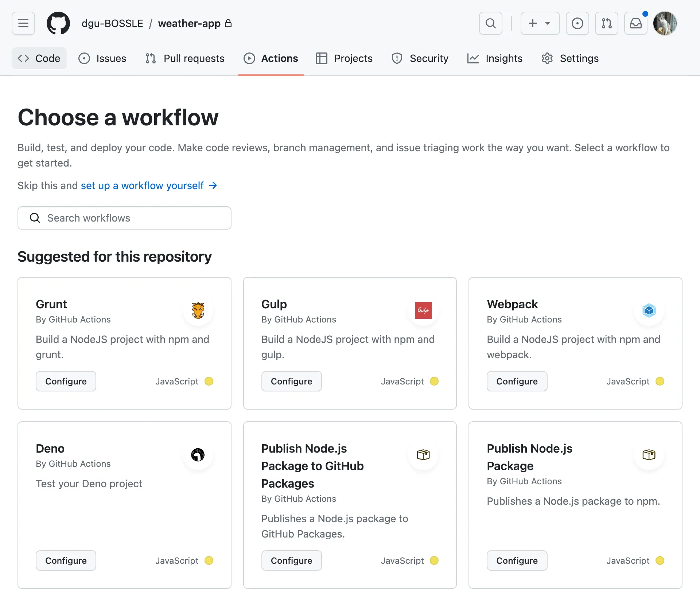Click the user profile avatar
Viewport: 700px width, 594px height.
[665, 23]
